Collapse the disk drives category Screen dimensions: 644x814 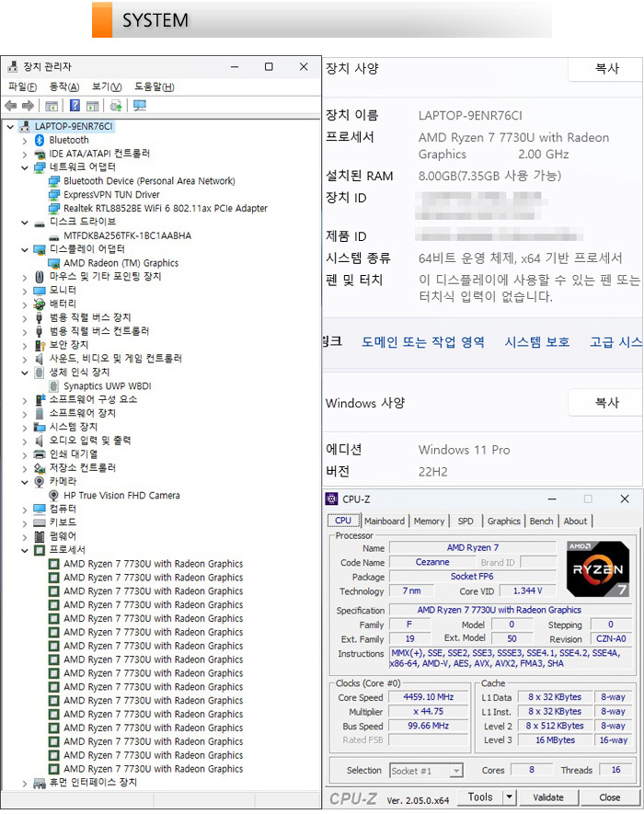coord(25,223)
